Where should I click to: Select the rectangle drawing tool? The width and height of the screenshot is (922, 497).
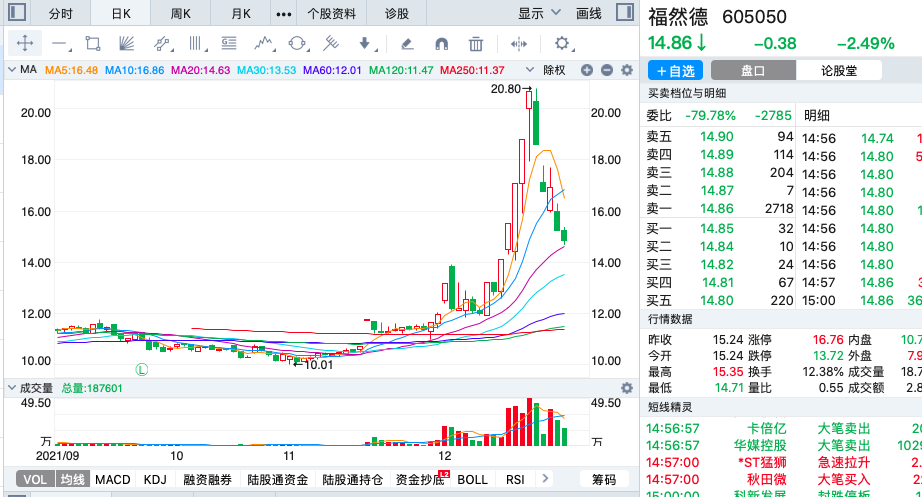pos(93,44)
